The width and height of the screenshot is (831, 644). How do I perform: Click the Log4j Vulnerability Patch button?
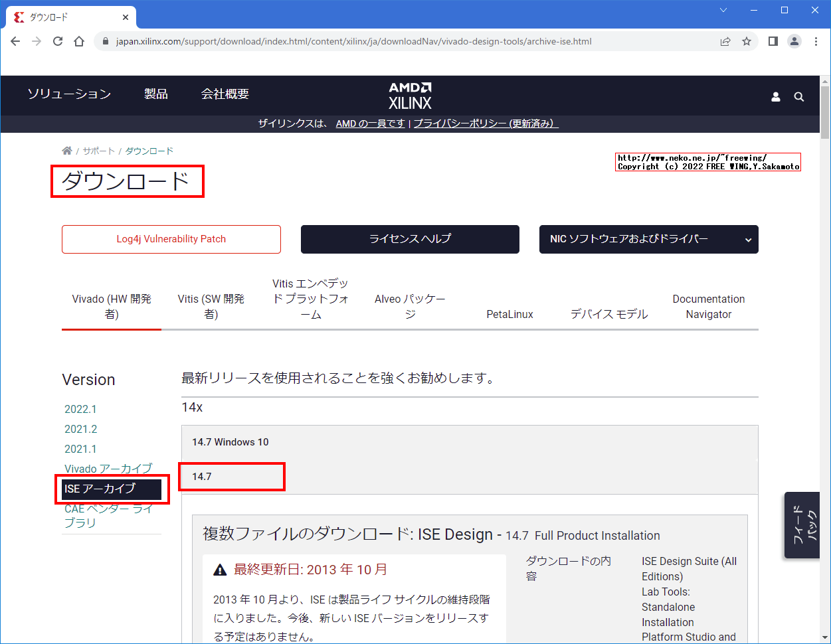(171, 239)
